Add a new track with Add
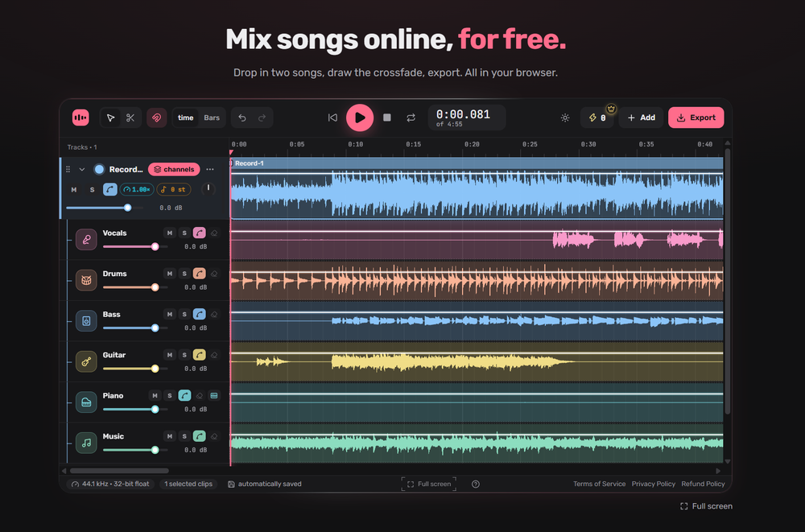 642,118
